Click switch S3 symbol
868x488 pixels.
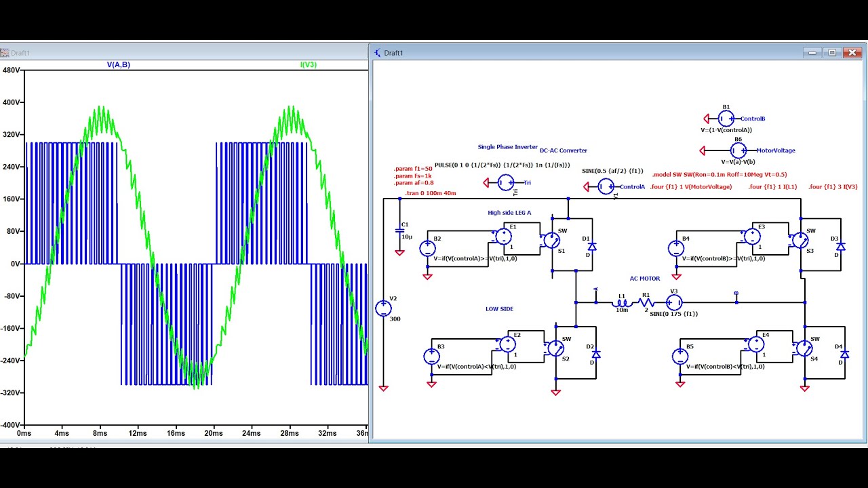(801, 241)
